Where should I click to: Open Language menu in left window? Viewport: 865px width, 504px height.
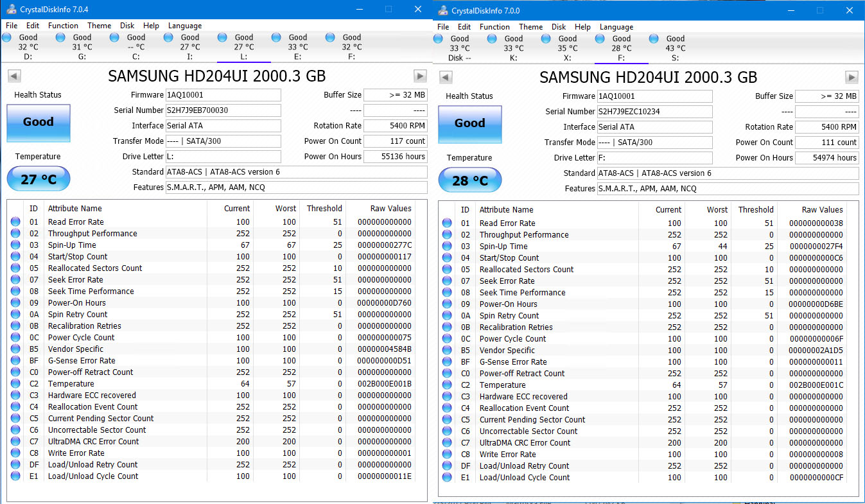coord(184,26)
